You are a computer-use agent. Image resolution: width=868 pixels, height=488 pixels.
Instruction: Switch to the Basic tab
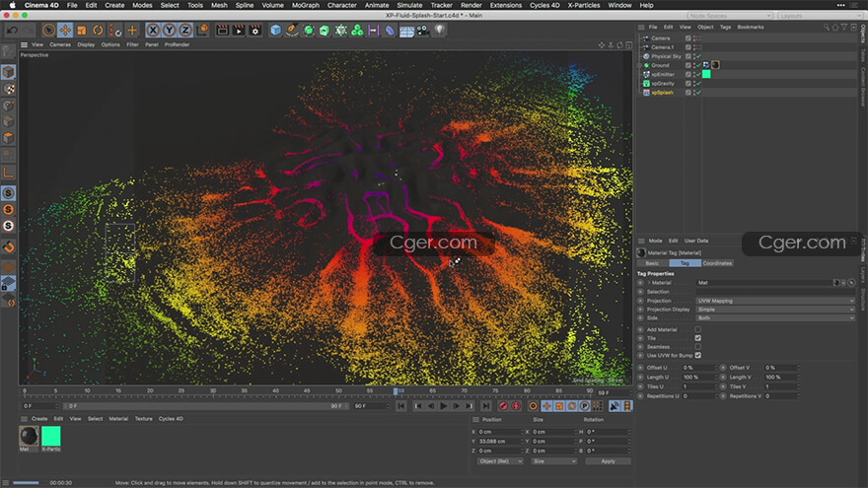point(652,263)
